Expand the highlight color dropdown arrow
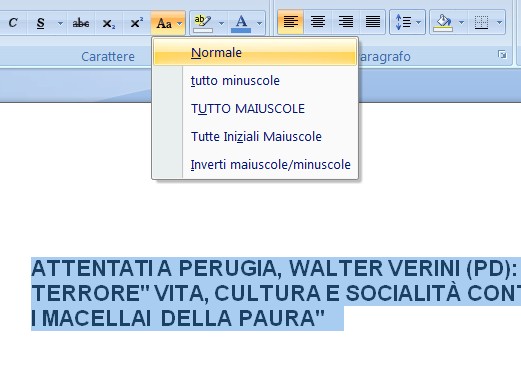The image size is (521, 378). tap(222, 23)
